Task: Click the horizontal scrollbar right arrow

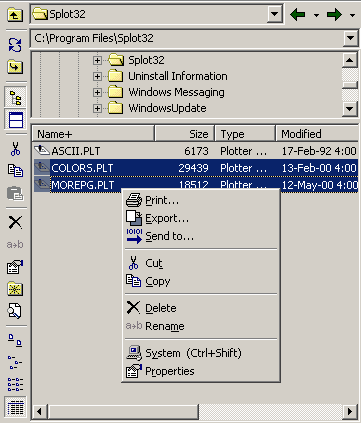Action: pyautogui.click(x=350, y=411)
